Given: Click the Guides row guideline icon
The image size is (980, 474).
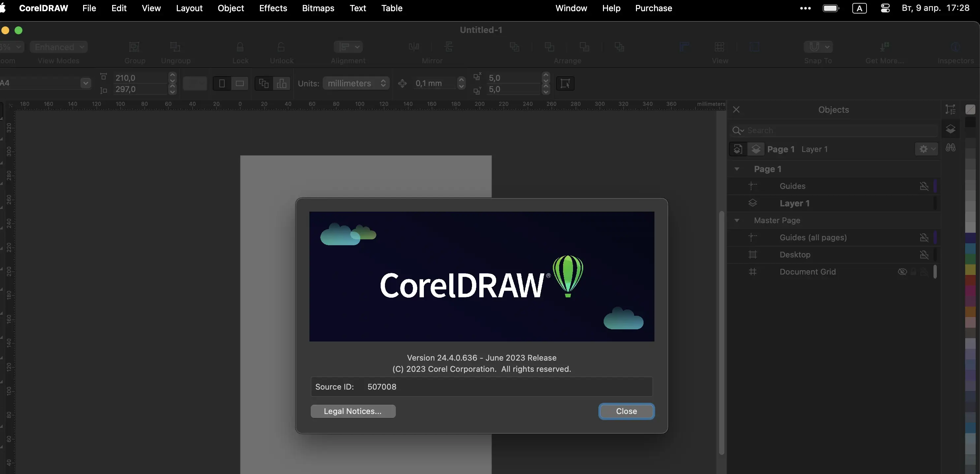Looking at the screenshot, I should (752, 186).
